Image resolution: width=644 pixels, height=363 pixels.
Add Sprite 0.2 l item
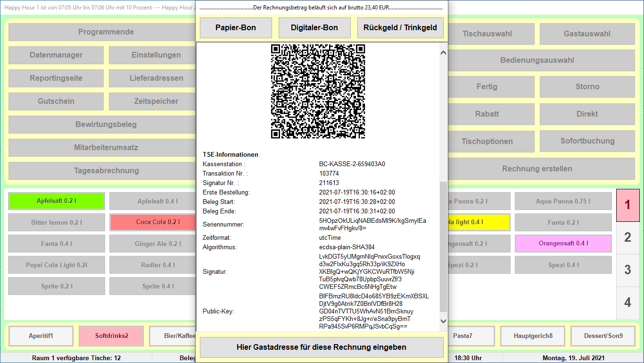[56, 287]
